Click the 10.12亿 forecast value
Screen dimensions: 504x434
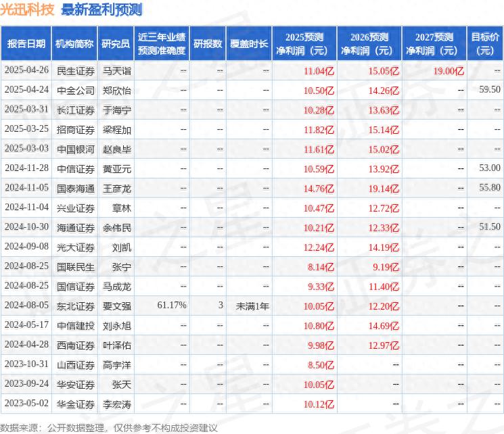pyautogui.click(x=319, y=404)
